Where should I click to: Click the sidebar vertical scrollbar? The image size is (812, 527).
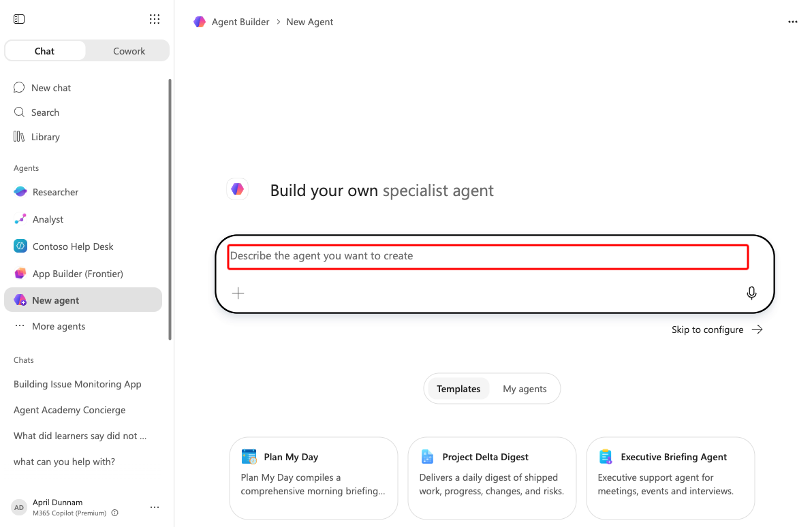pyautogui.click(x=170, y=209)
